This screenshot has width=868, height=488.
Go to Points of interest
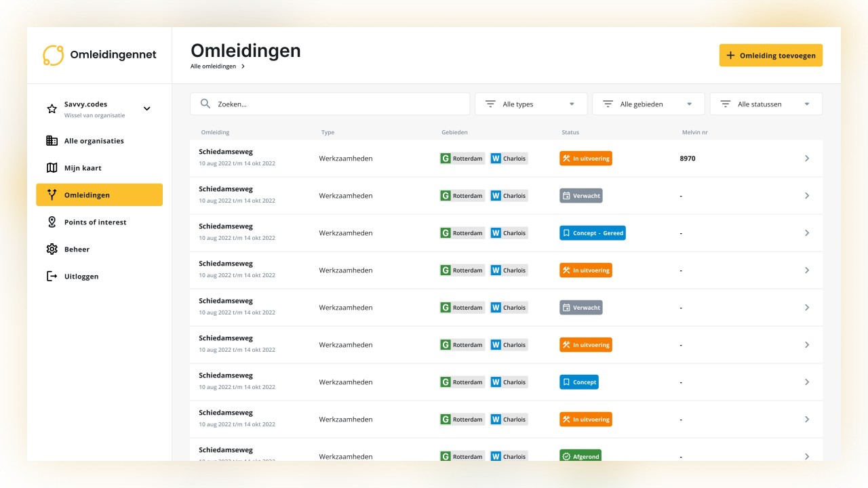click(99, 222)
